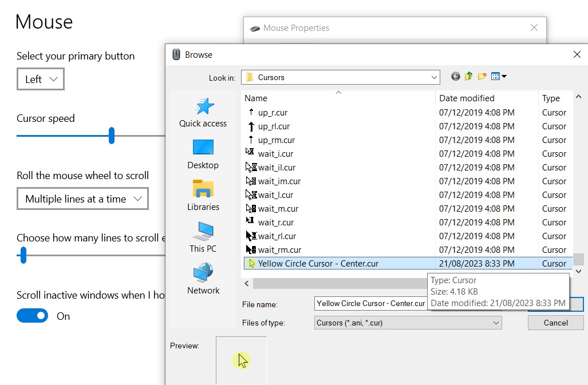This screenshot has width=588, height=385.
Task: Expand the Look in folder dropdown
Action: [434, 77]
